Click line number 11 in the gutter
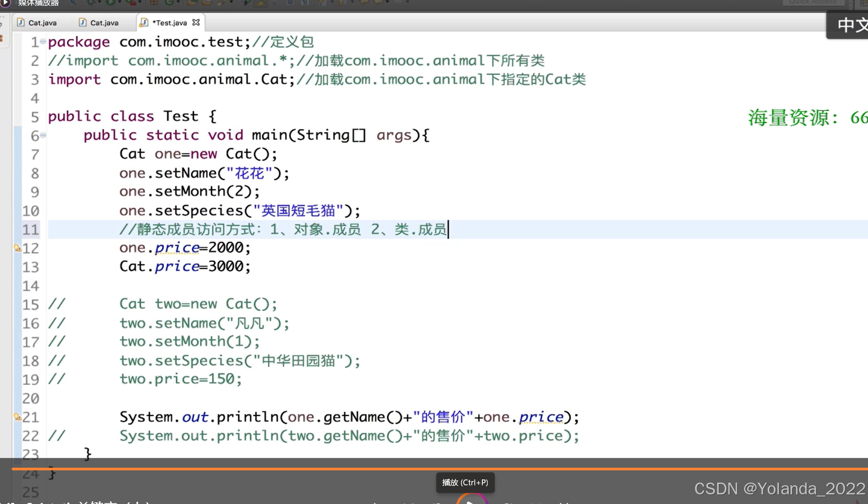868x504 pixels. point(30,230)
